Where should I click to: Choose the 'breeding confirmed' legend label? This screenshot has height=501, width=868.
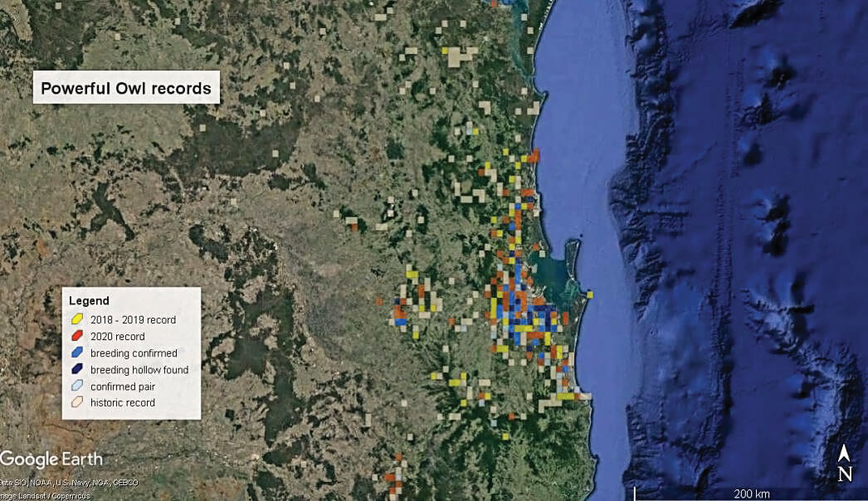click(134, 353)
